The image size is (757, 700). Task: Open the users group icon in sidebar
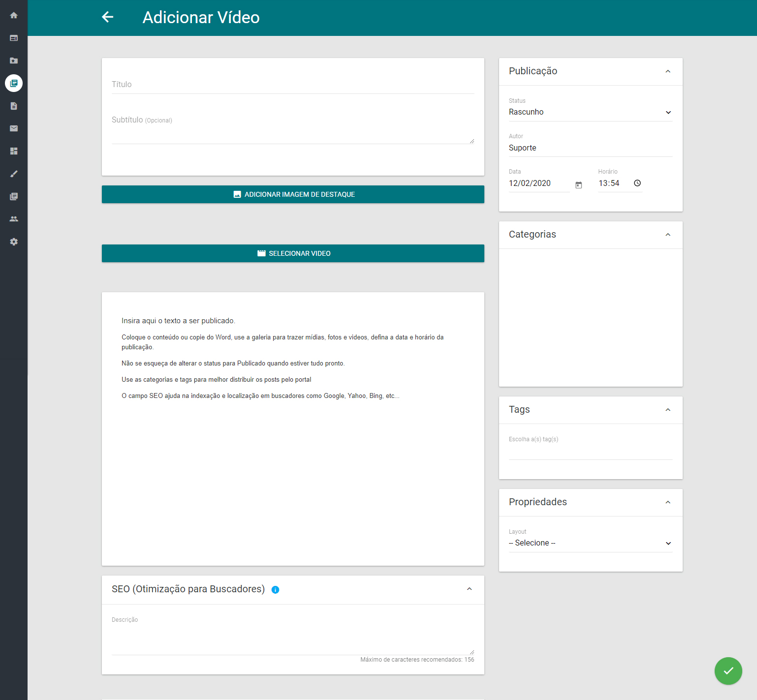click(x=14, y=219)
